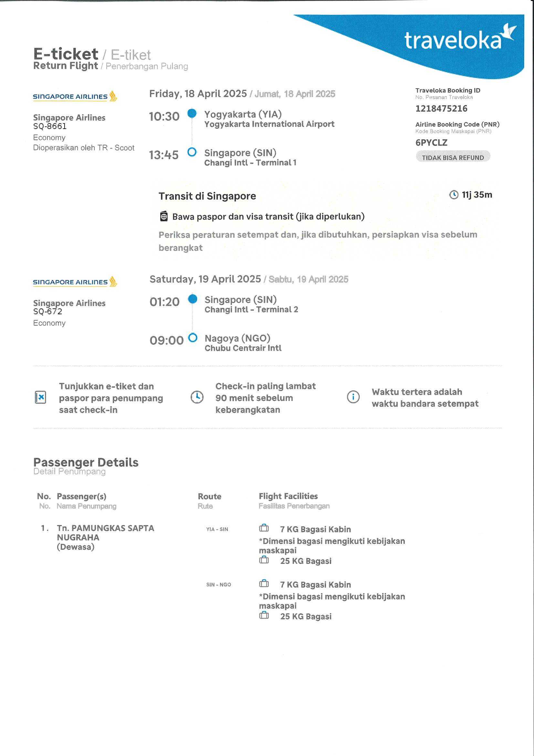
Task: Click the e-ticket icon beside Tunjukkan e-tiket
Action: [40, 397]
